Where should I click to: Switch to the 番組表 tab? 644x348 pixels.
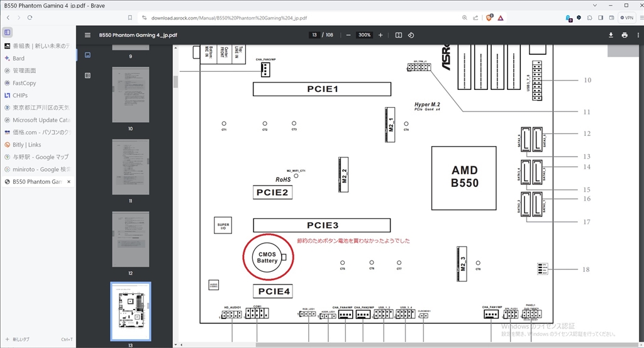pos(38,46)
